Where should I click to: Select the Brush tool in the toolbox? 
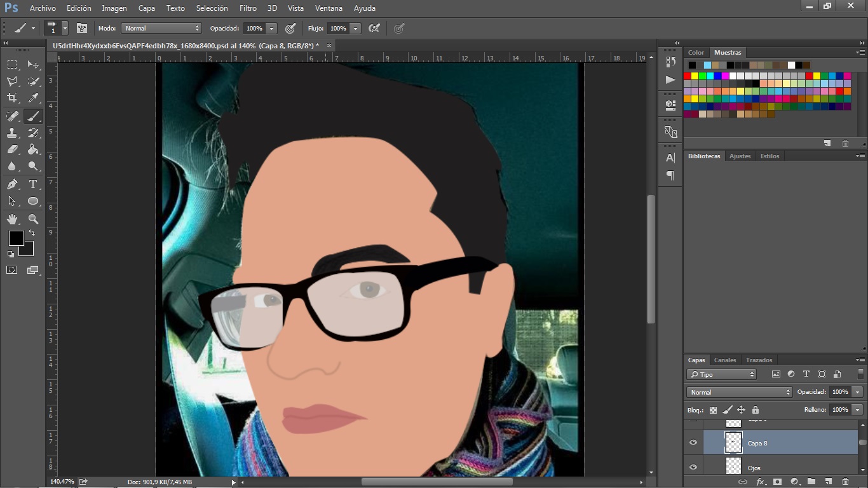33,116
